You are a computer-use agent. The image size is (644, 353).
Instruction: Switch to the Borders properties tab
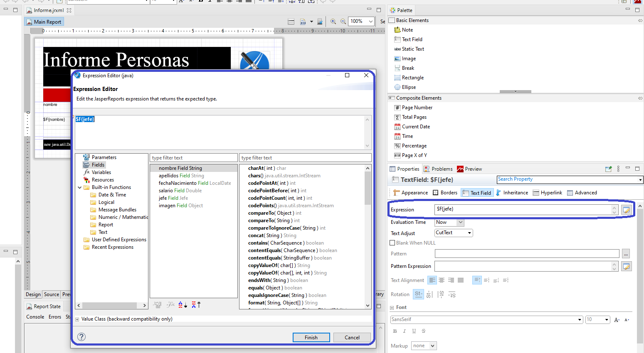pyautogui.click(x=445, y=193)
